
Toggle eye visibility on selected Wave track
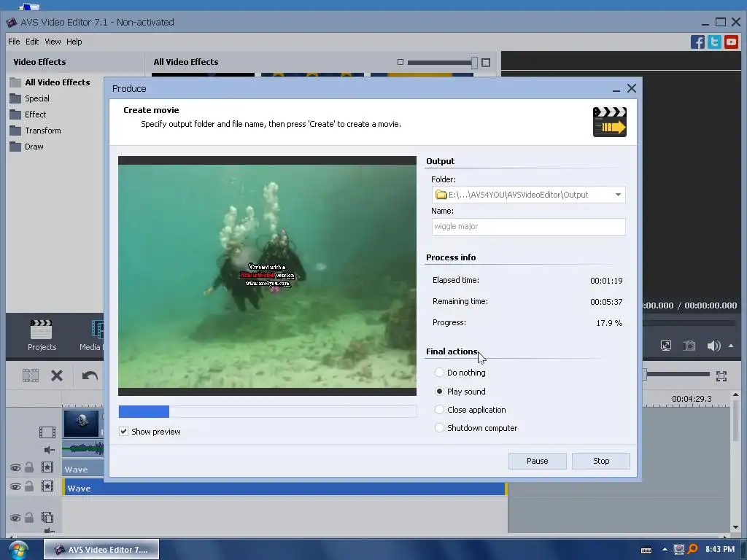click(x=15, y=486)
